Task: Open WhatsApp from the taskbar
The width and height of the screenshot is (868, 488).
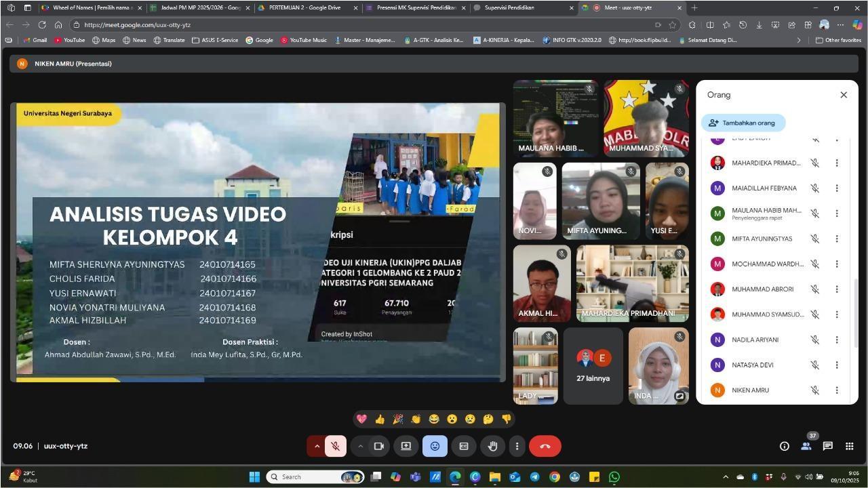Action: coord(614,477)
